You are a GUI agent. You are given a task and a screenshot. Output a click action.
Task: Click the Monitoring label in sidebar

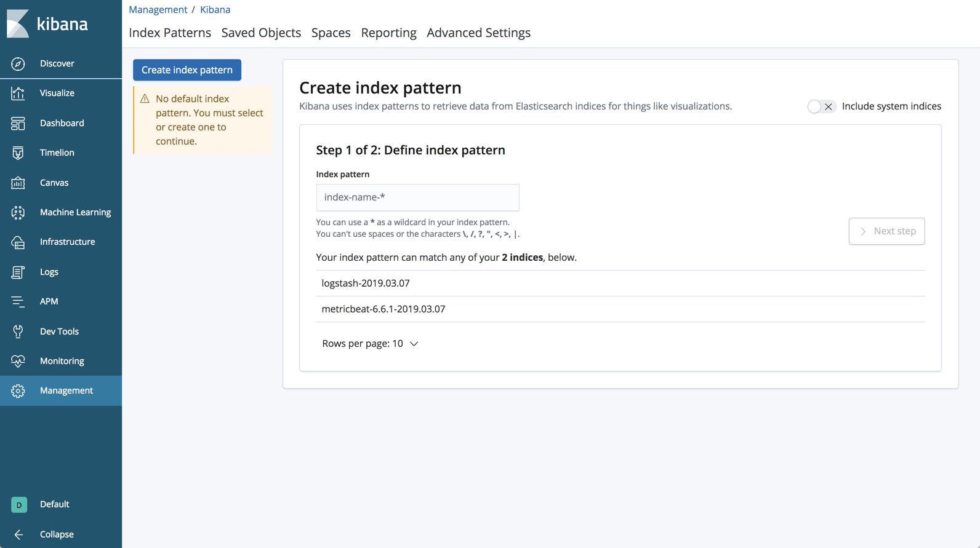[x=62, y=361]
